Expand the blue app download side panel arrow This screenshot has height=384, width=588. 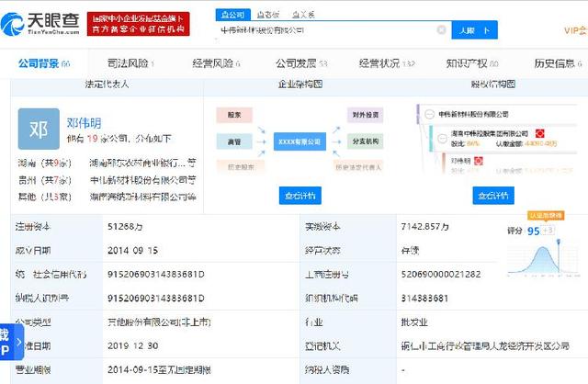(x=18, y=342)
